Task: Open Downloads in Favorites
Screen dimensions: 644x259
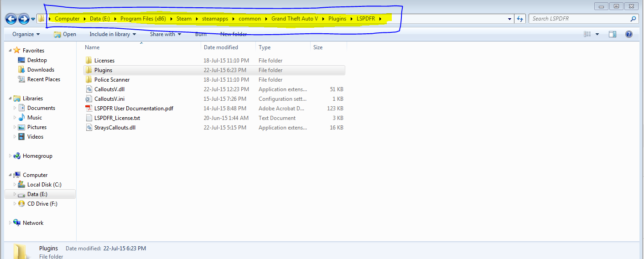Action: pos(41,70)
